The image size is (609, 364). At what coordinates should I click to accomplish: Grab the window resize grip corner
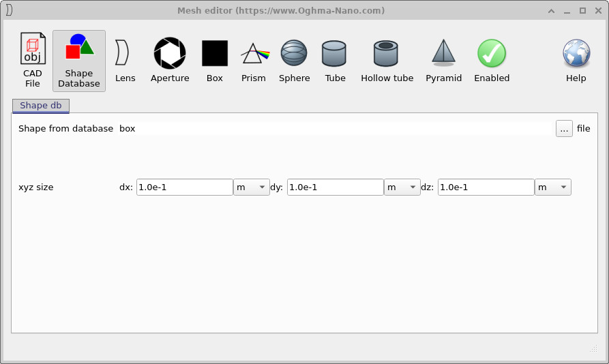click(593, 348)
